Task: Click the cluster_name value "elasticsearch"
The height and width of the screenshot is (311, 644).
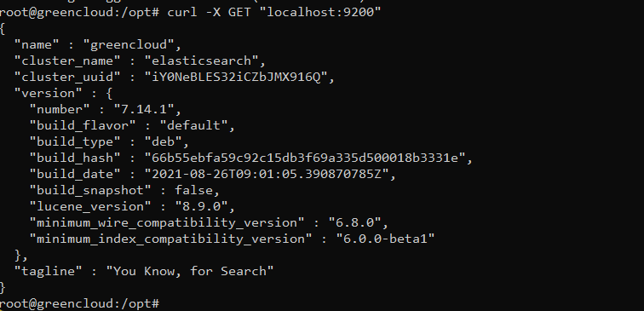Action: (201, 60)
